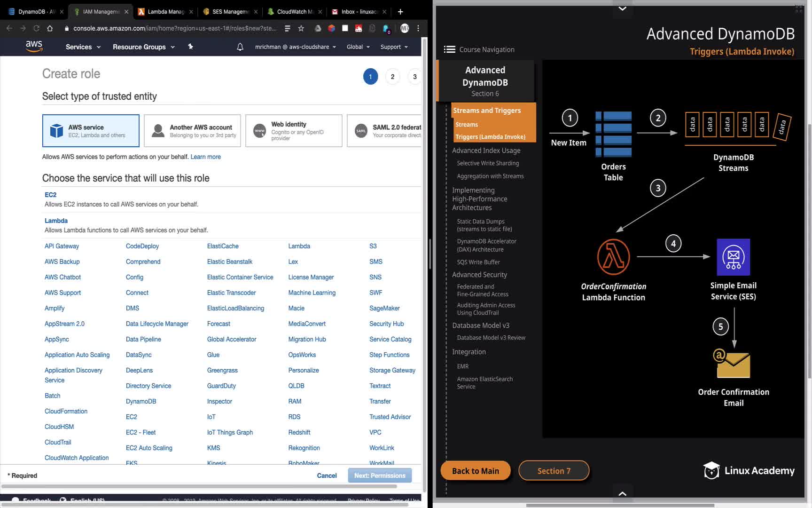
Task: Click the Simple Email Service icon
Action: pos(733,257)
